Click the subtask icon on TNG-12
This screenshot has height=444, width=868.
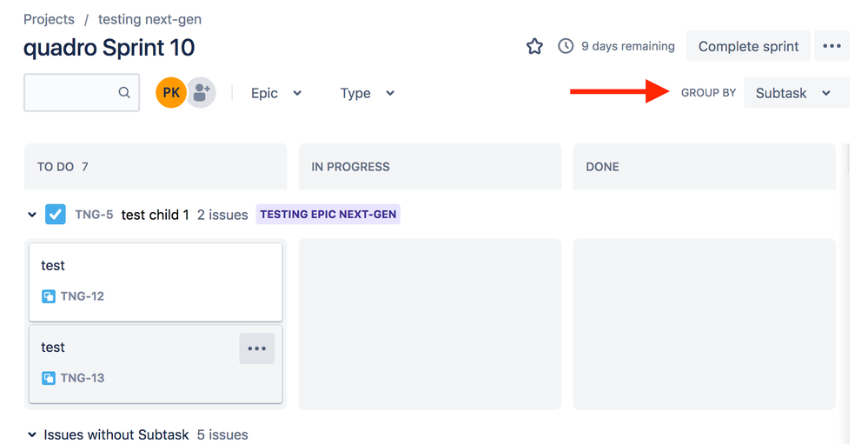[48, 296]
